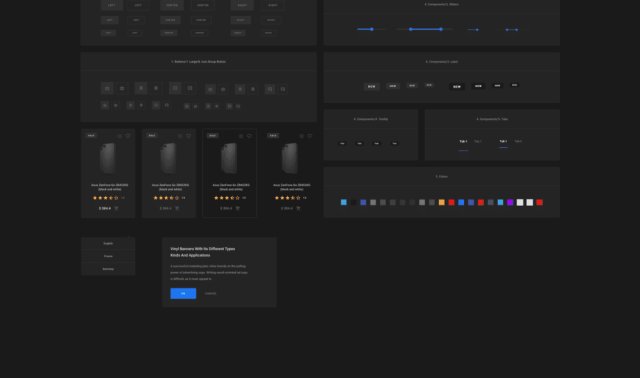The image size is (640, 378).
Task: Open phone thumbnail on outlined third card
Action: click(229, 158)
